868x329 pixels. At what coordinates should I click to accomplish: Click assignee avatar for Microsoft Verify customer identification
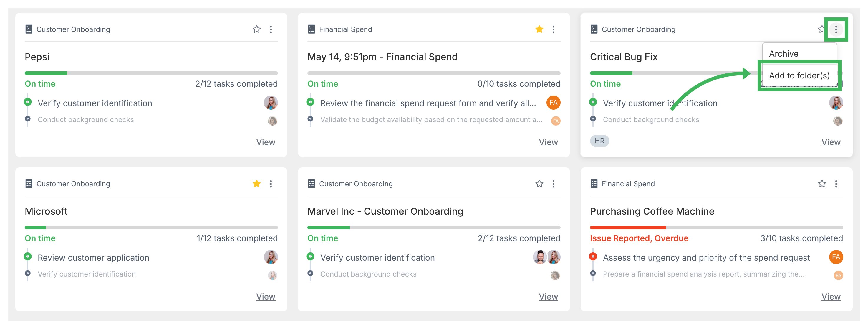pos(272,275)
